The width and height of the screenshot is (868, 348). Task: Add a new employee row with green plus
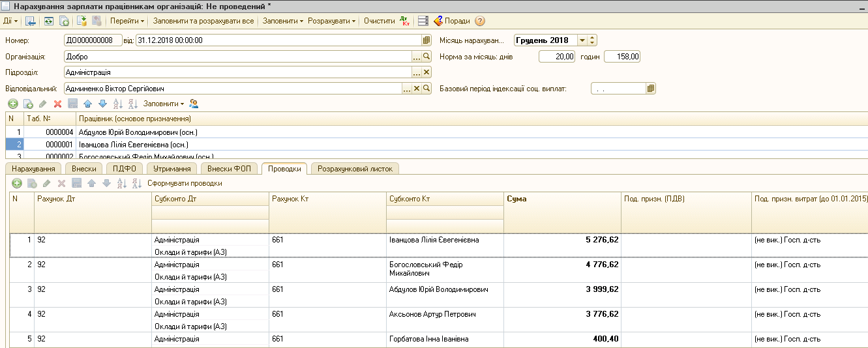[12, 104]
